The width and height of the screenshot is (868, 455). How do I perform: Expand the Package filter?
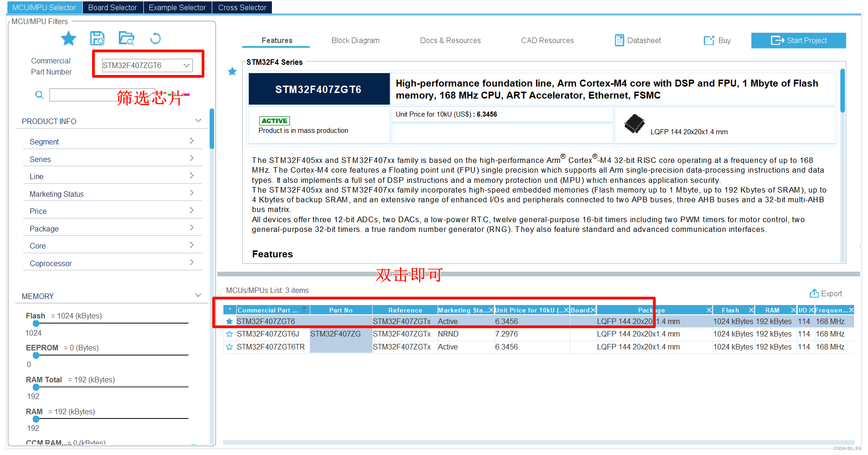point(191,228)
